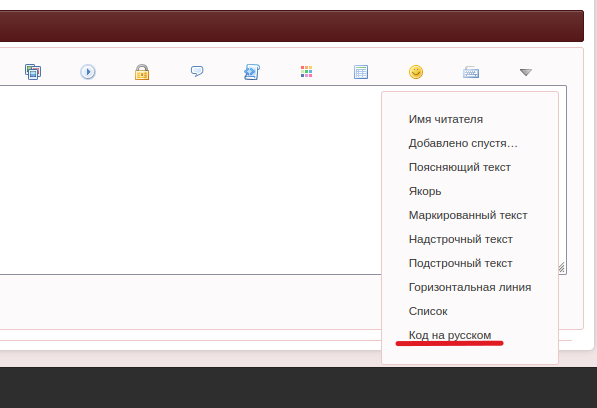Viewport: 597px width, 408px height.
Task: Click the image gallery insert icon
Action: click(33, 72)
